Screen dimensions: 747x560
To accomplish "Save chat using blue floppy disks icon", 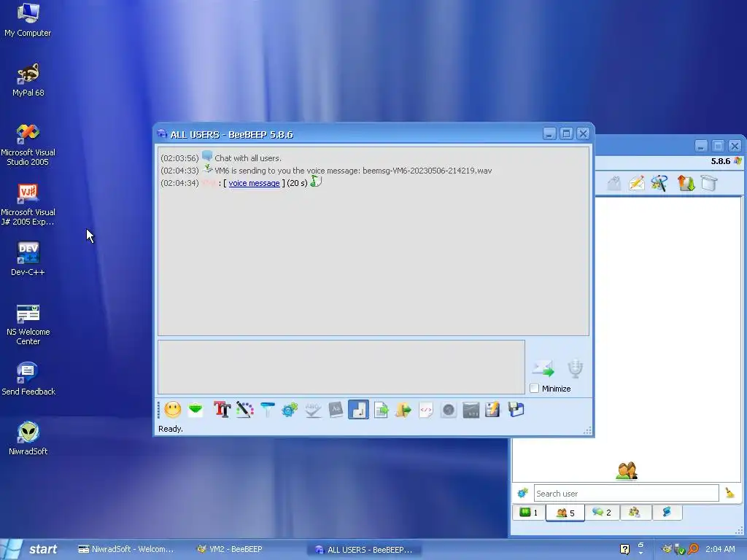I will click(x=516, y=410).
